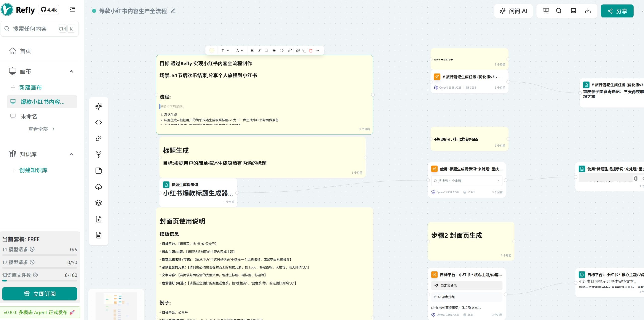Click the export image icon in the top bar

coord(573,11)
